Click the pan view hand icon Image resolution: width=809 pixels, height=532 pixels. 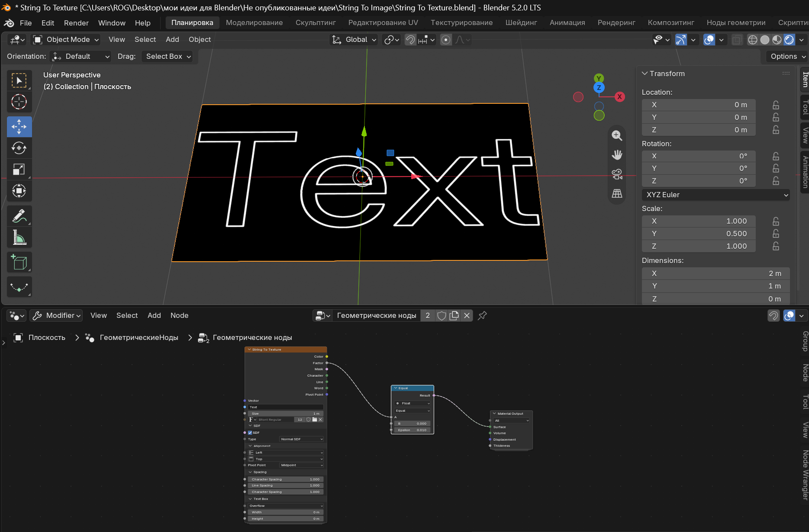[x=617, y=155]
